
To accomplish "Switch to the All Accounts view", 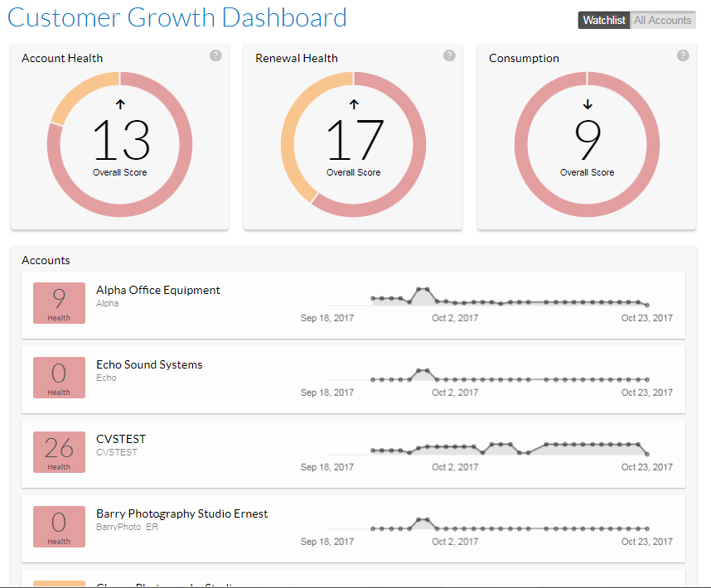I will (662, 21).
